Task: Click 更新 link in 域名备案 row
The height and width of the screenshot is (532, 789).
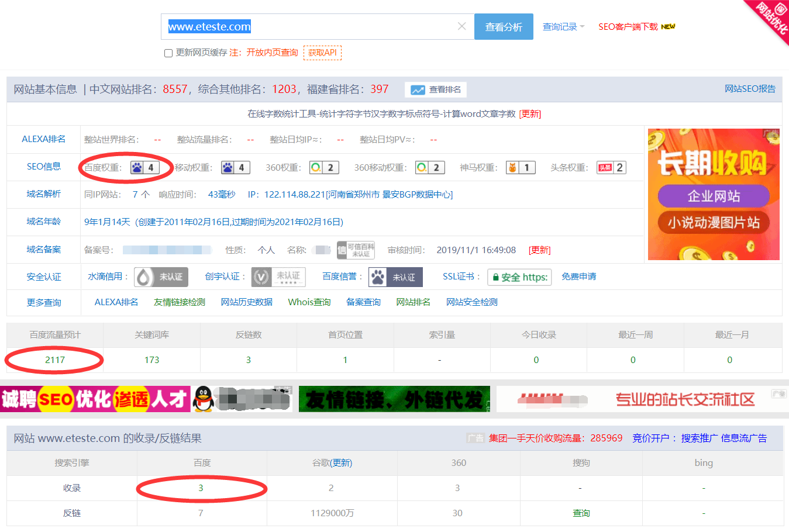Action: [539, 250]
